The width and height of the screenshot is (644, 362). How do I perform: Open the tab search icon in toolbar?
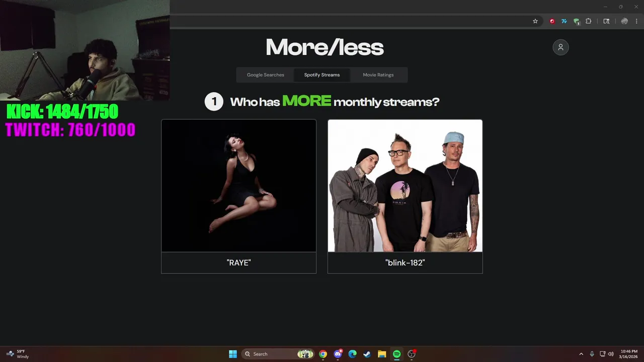point(606,21)
